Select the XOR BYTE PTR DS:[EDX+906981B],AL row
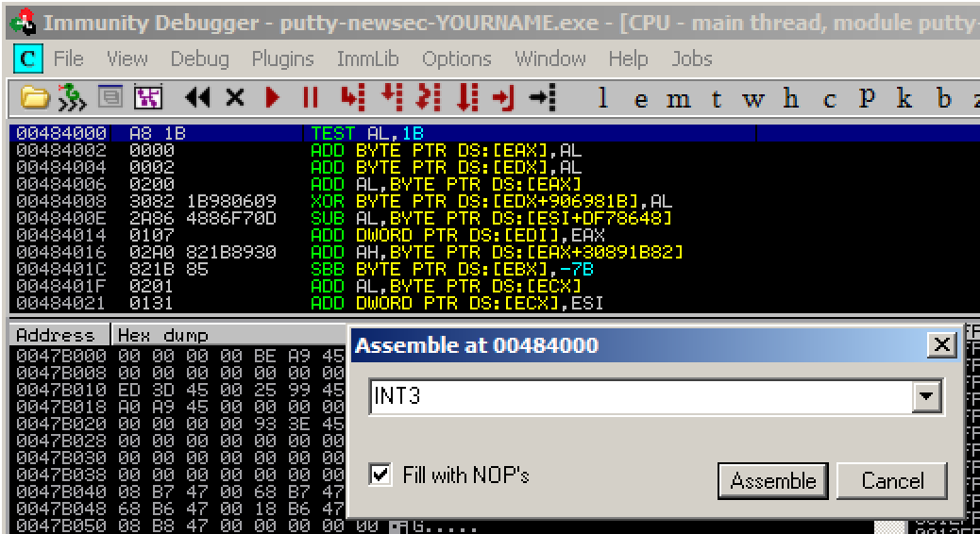 pyautogui.click(x=494, y=201)
